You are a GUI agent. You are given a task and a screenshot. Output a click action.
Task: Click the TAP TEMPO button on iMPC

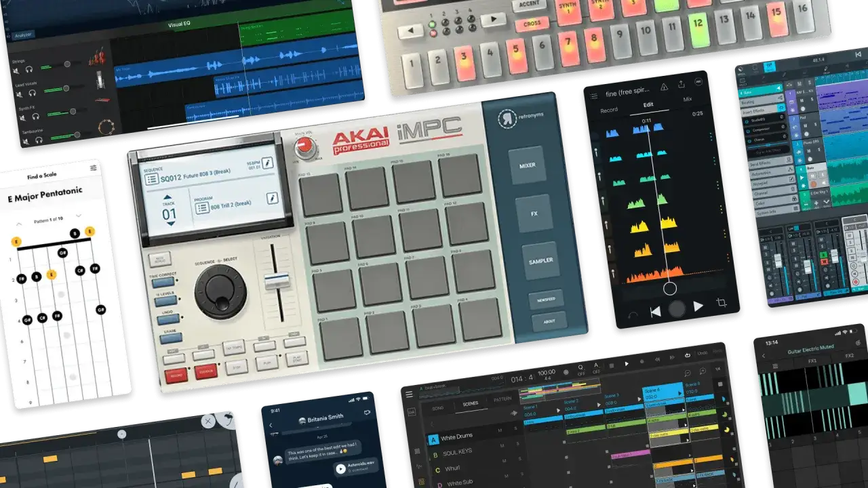(235, 348)
